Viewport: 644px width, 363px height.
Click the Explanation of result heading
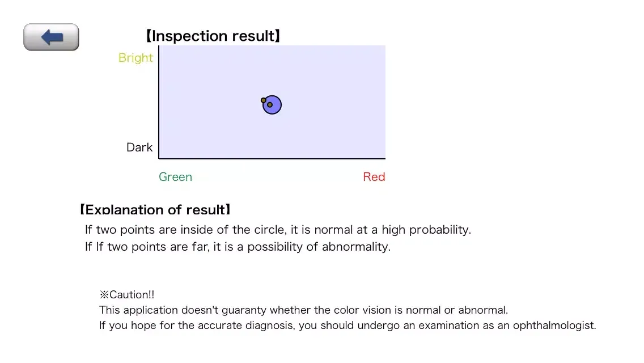coord(155,209)
